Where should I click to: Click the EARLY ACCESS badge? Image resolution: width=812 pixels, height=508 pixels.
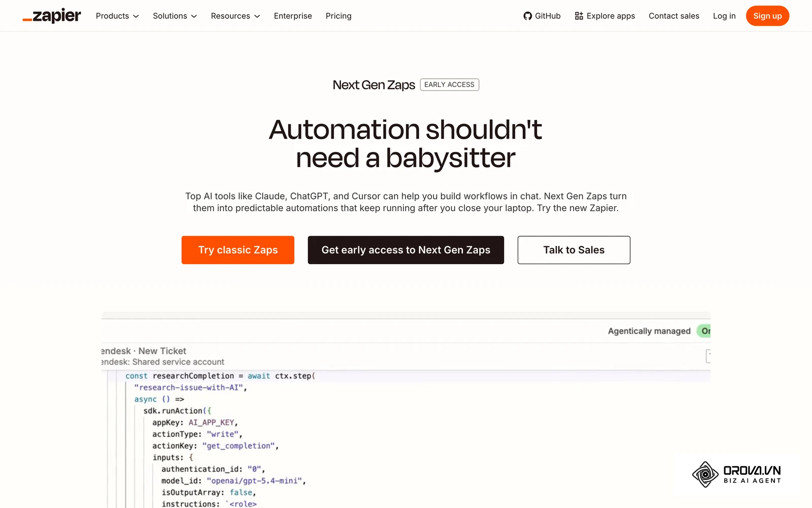click(x=450, y=85)
